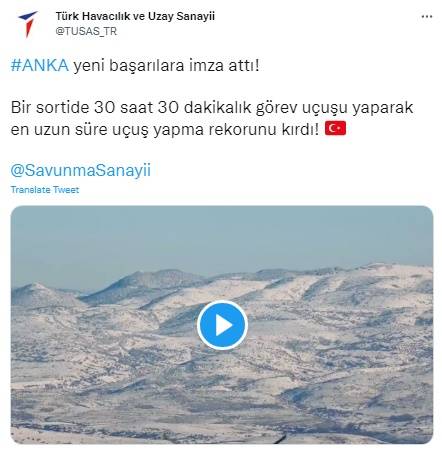Open the #ANKA hashtag

[x=40, y=65]
